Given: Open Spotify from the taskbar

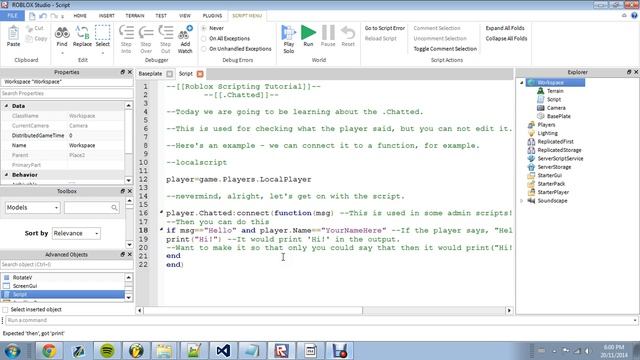Looking at the screenshot, I should click(x=107, y=351).
